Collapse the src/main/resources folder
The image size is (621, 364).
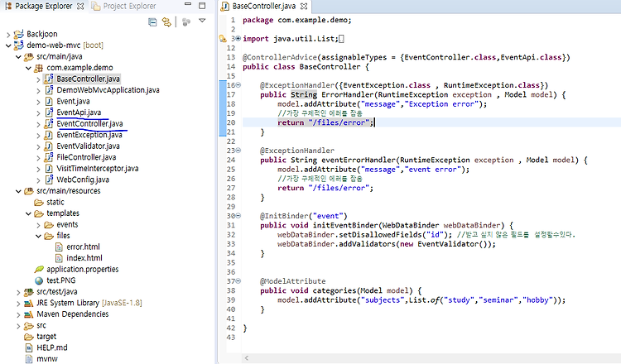coord(18,191)
